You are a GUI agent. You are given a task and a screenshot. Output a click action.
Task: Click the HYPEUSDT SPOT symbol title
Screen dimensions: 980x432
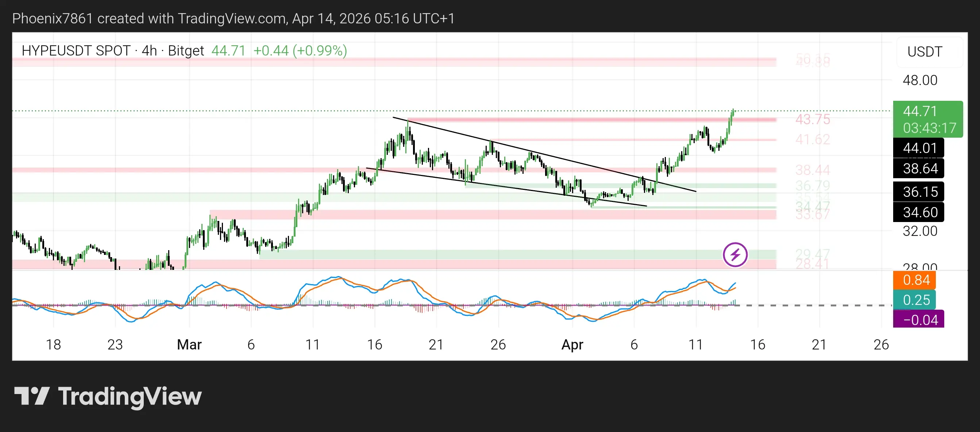pos(76,51)
